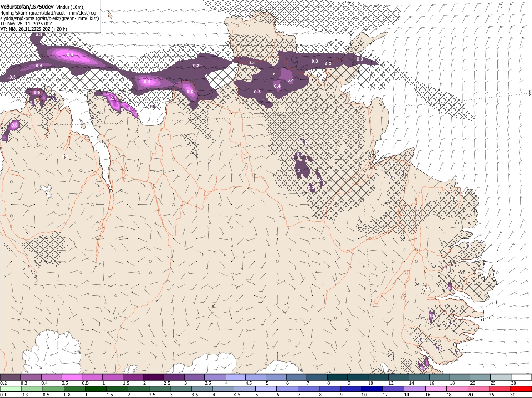Click the VT: Mið. 26.11.2025 20Z valid time
This screenshot has width=532, height=398.
coord(25,29)
